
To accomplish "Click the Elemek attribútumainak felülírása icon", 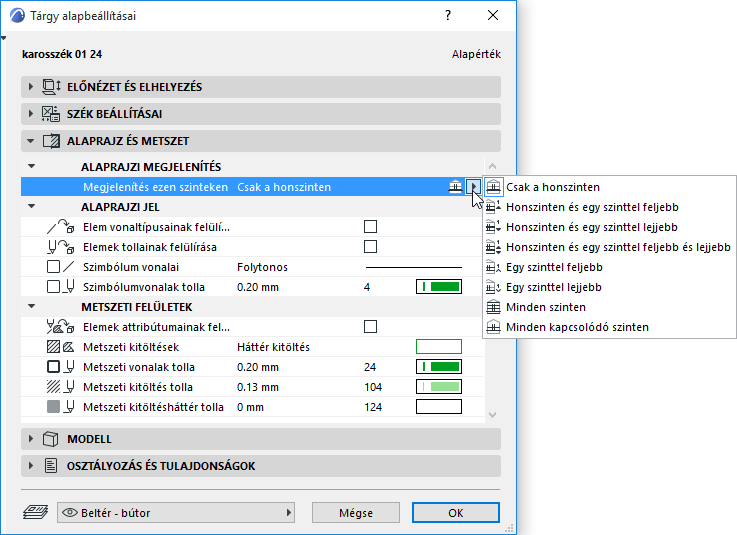I will click(x=61, y=326).
